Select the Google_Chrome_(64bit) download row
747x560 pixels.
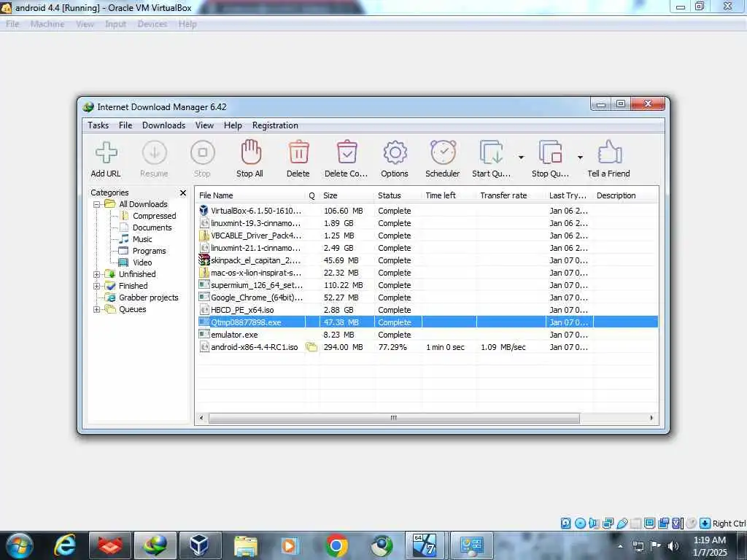pyautogui.click(x=427, y=297)
